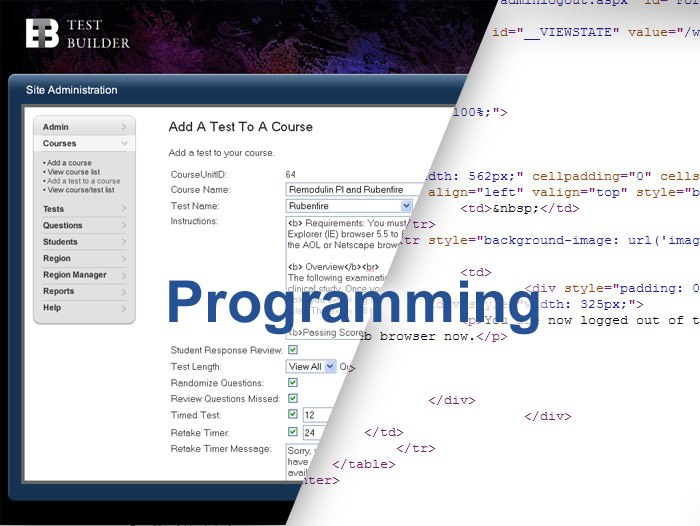Toggle the Review Questions Missed checkbox
The height and width of the screenshot is (526, 700).
coord(293,399)
